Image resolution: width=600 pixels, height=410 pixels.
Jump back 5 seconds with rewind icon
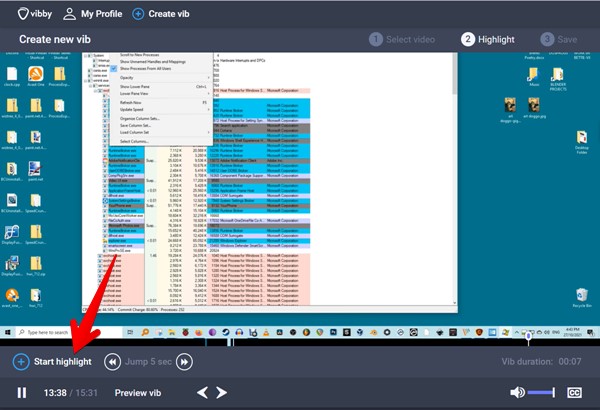point(112,362)
